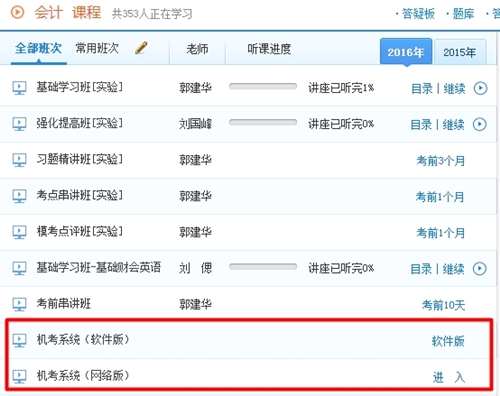The width and height of the screenshot is (500, 396).
Task: Click 继续 for 强化提高班[实验]
Action: point(453,125)
